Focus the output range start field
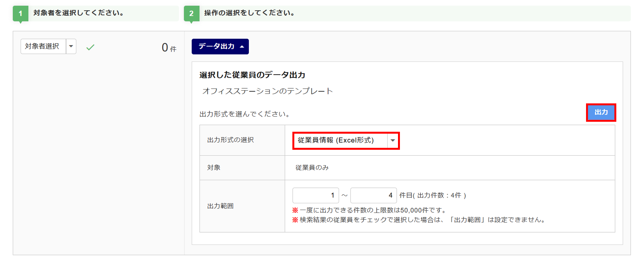Image resolution: width=644 pixels, height=258 pixels. [x=315, y=196]
